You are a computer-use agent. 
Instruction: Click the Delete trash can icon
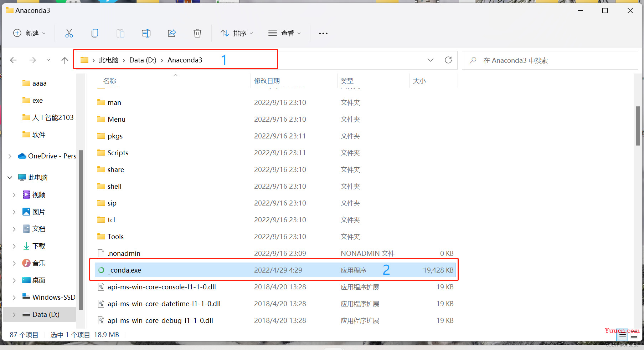click(197, 33)
